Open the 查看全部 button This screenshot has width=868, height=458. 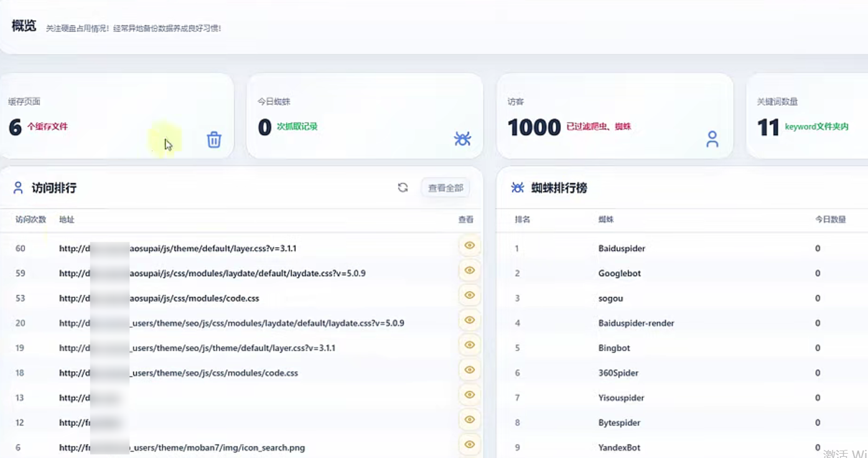tap(446, 187)
